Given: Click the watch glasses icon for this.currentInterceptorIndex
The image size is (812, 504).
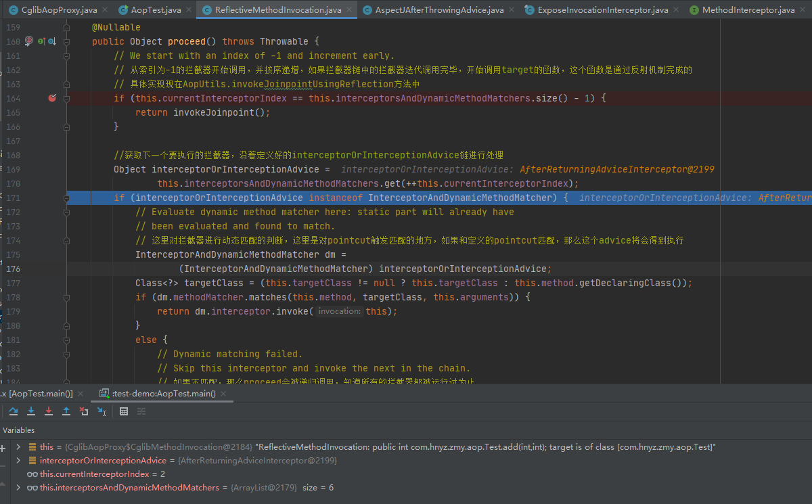Looking at the screenshot, I should point(32,474).
